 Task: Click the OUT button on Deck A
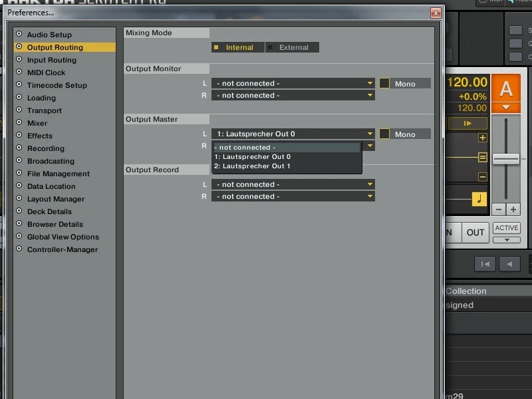[475, 233]
